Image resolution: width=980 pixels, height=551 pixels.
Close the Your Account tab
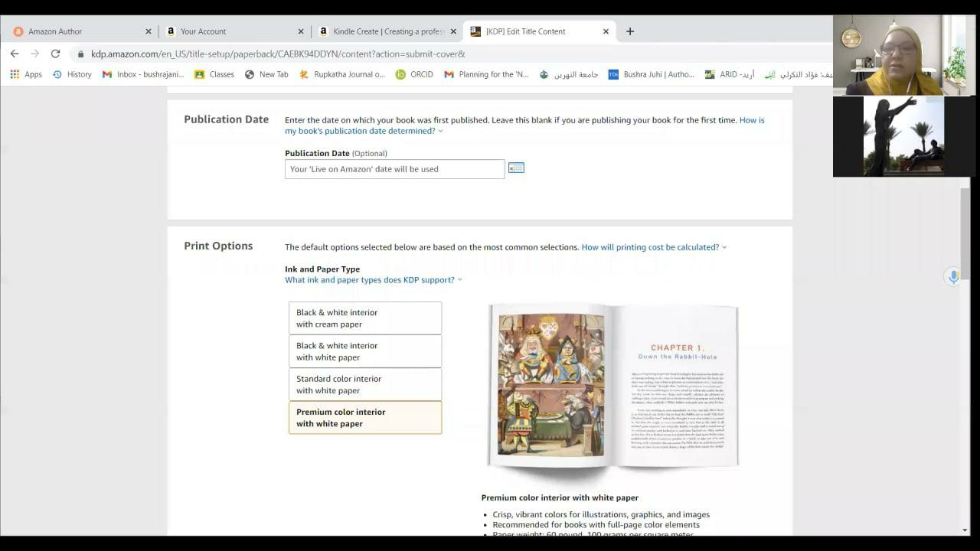tap(301, 31)
